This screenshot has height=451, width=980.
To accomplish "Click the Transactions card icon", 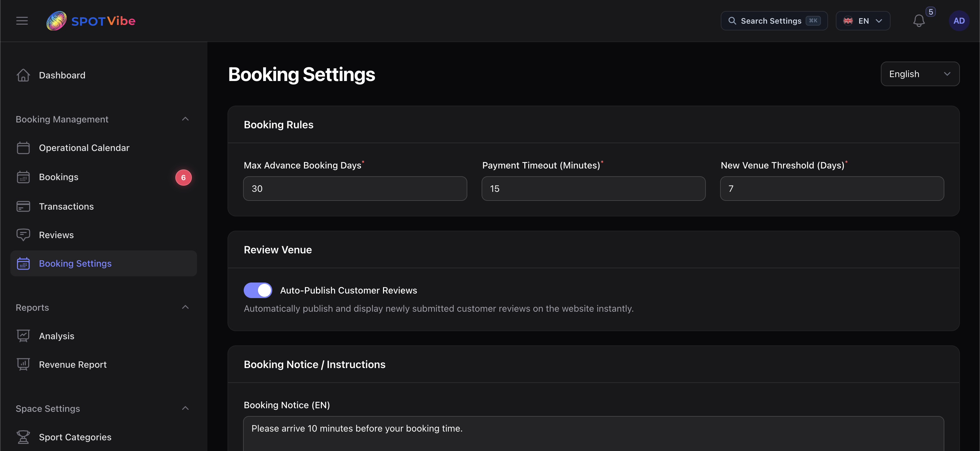I will (23, 206).
